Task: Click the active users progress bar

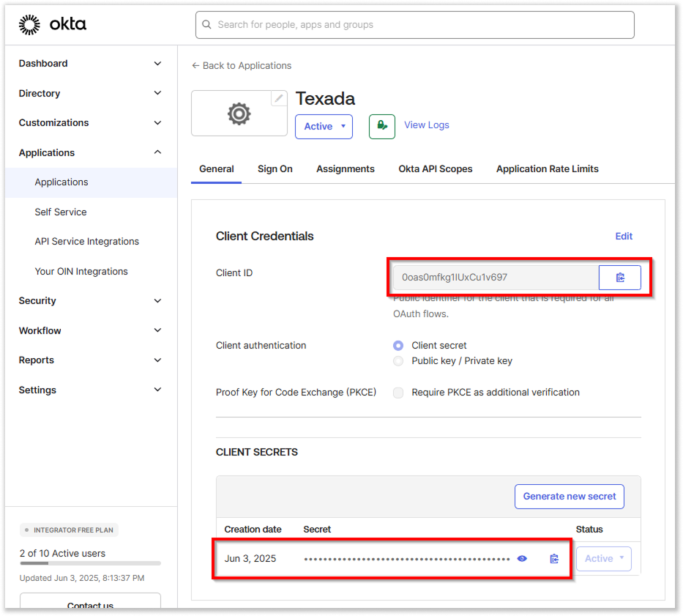Action: point(90,563)
